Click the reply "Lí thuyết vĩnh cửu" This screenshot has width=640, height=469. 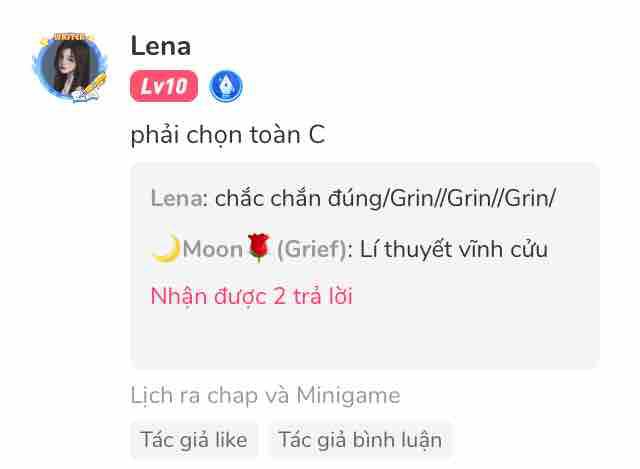pyautogui.click(x=453, y=249)
